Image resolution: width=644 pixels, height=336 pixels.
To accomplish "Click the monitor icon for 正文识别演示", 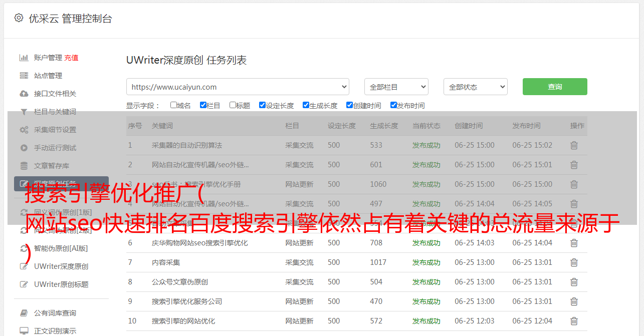I will 24,331.
